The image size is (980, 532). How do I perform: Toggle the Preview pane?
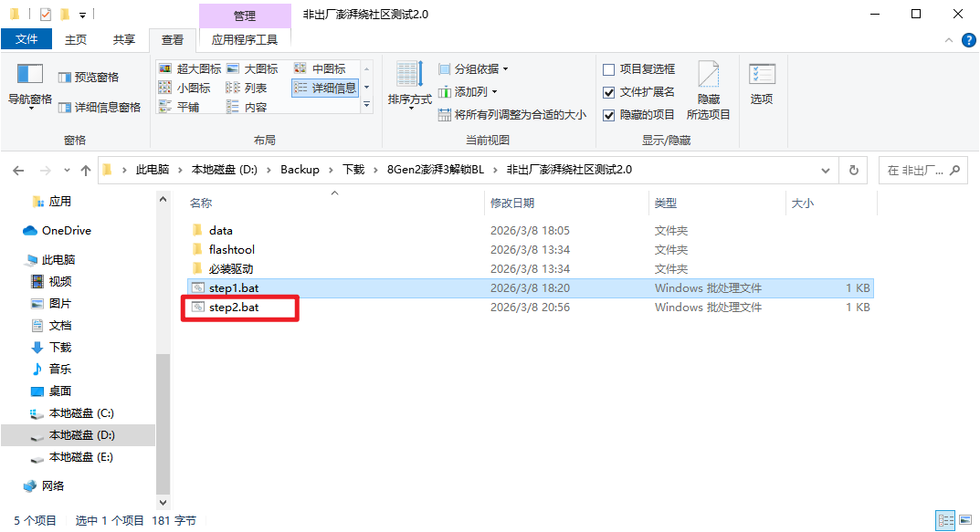point(88,78)
